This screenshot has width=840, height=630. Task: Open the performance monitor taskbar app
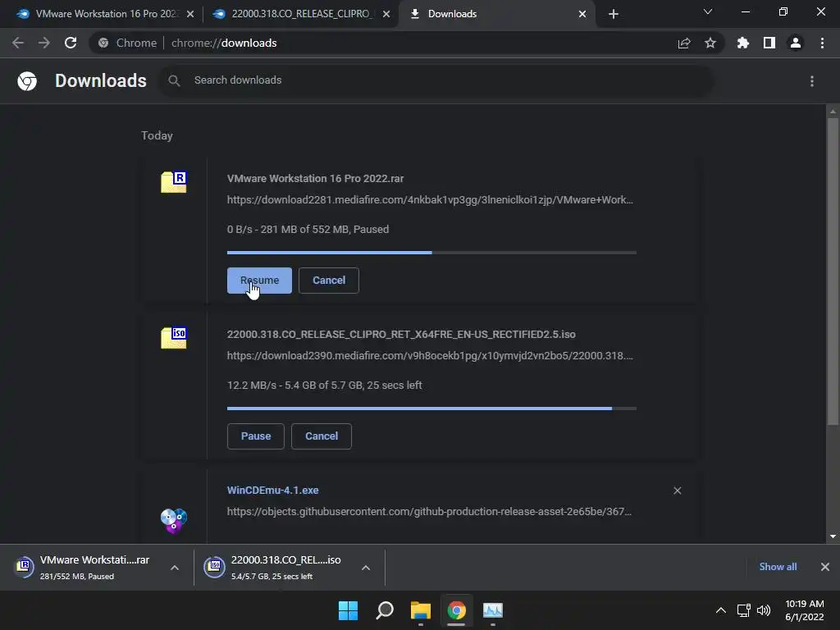point(493,610)
